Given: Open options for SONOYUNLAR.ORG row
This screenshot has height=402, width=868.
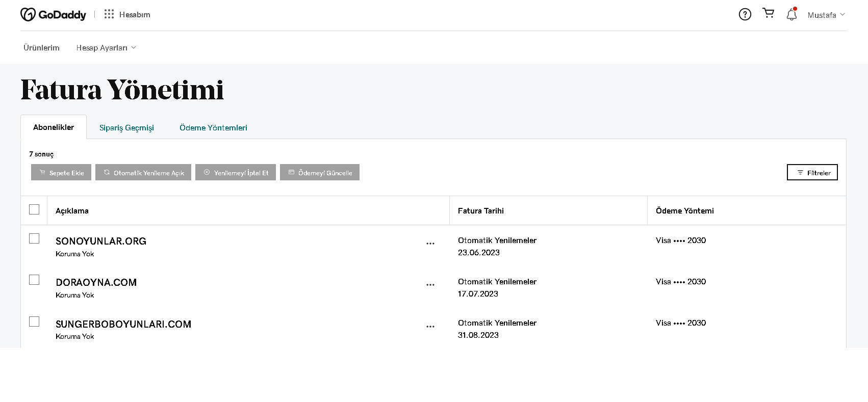Looking at the screenshot, I should (430, 244).
